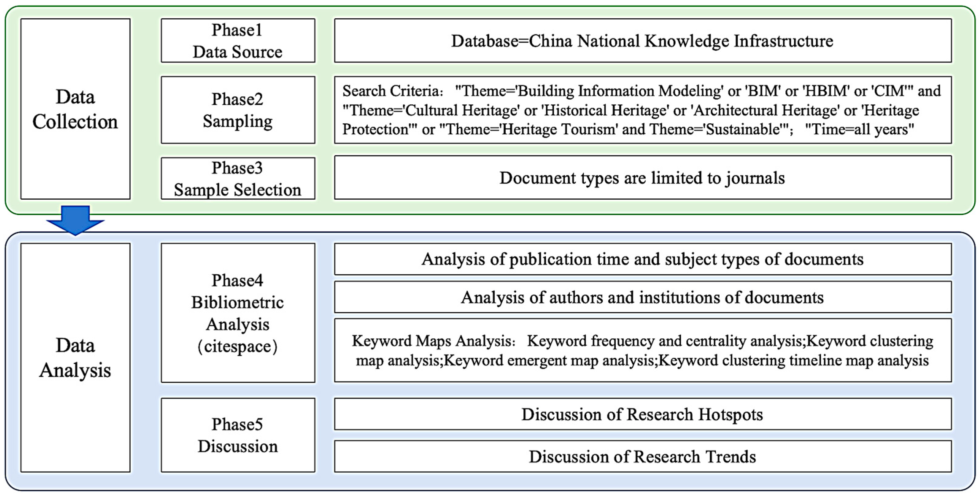The height and width of the screenshot is (498, 980).
Task: Click the green panel background
Action: (146, 110)
